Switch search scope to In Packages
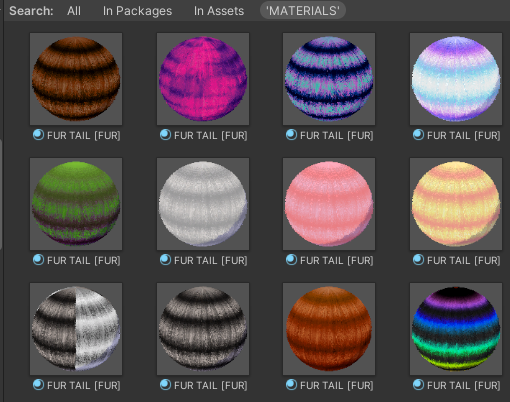This screenshot has height=402, width=510. coord(137,11)
